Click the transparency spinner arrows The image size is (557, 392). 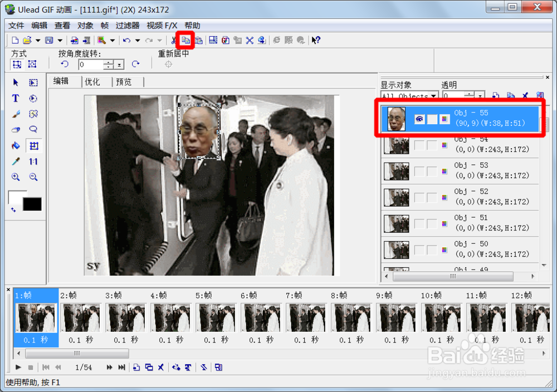click(x=470, y=95)
